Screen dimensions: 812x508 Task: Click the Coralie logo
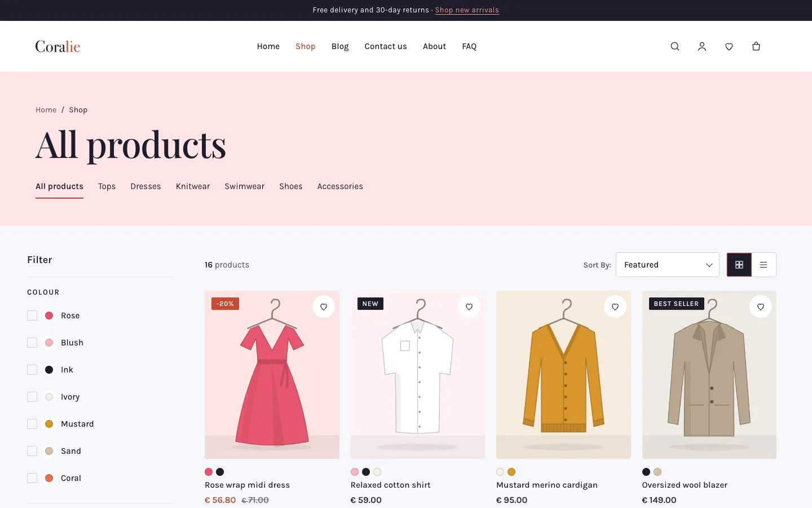58,46
